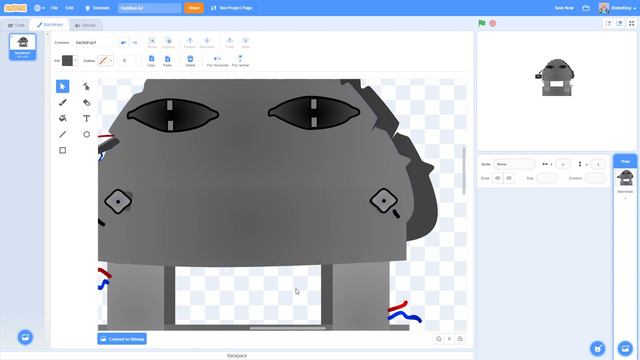Click the Copy icon
This screenshot has height=360, width=640.
(x=151, y=61)
